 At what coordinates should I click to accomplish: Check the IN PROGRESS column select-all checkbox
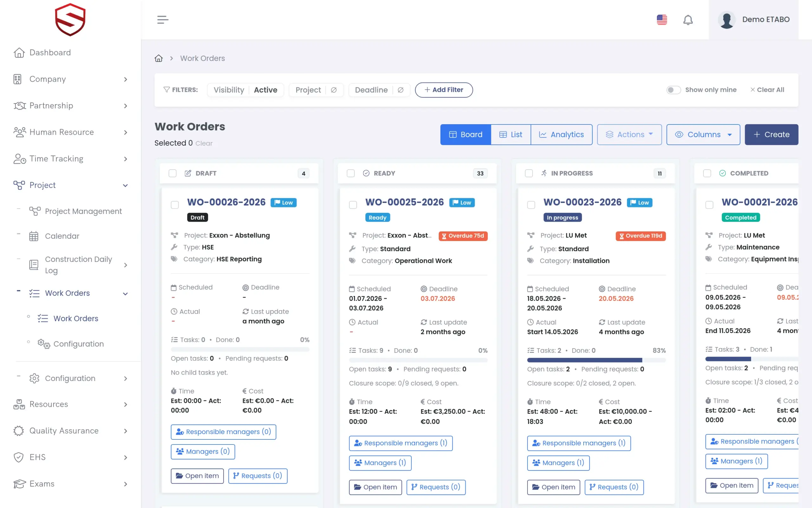tap(529, 173)
